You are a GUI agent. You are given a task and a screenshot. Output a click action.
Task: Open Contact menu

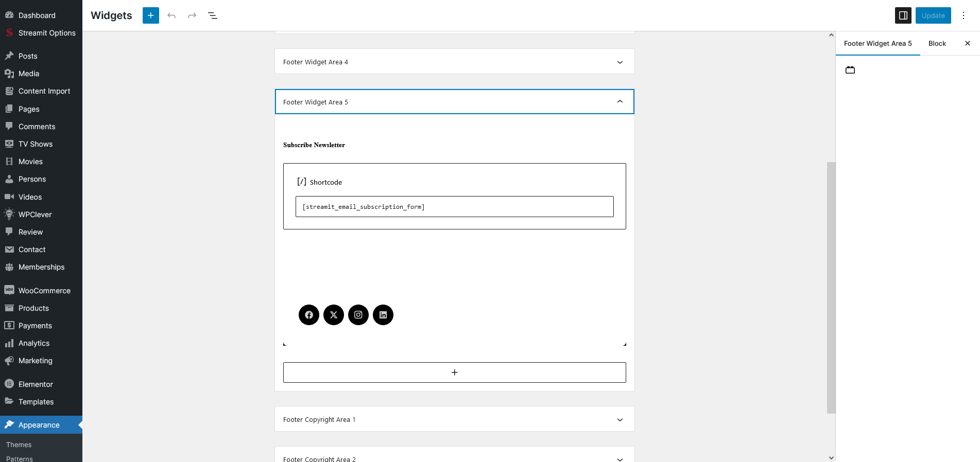(x=41, y=250)
